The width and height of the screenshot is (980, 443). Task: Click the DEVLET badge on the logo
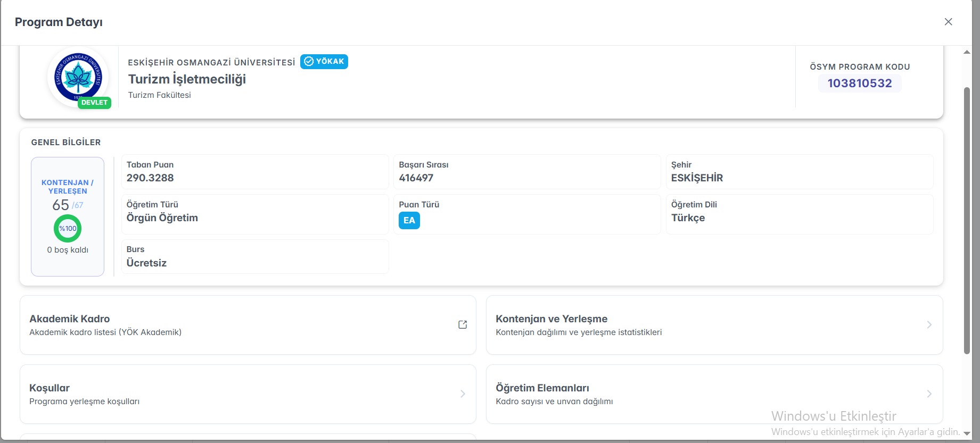tap(94, 103)
